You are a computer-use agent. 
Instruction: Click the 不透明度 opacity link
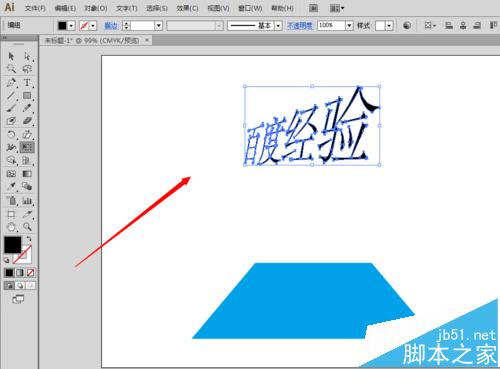[300, 26]
